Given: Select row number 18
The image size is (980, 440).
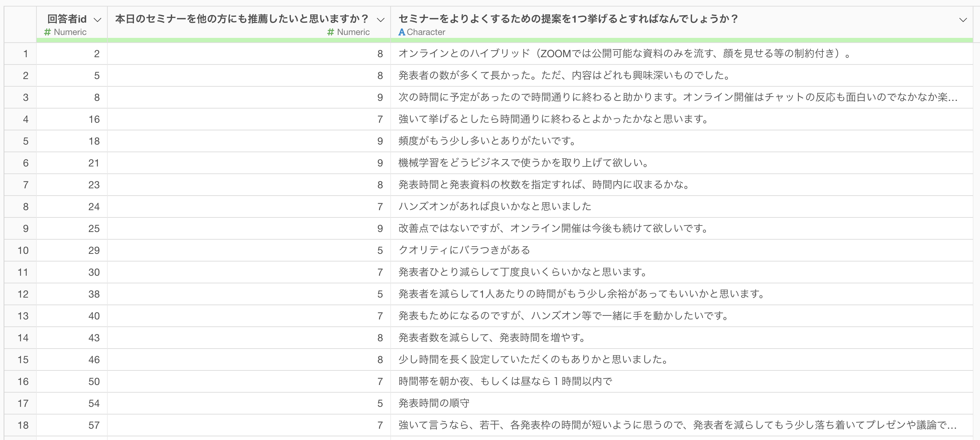Looking at the screenshot, I should (20, 425).
